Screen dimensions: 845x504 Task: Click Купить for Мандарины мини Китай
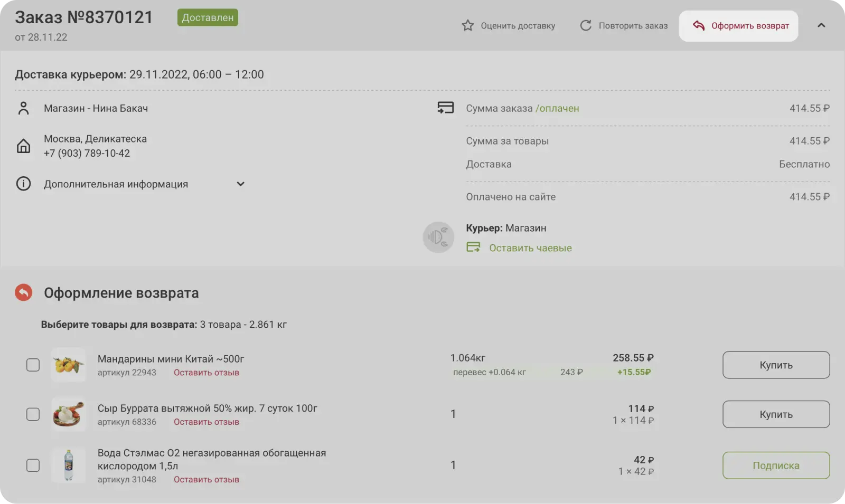click(776, 365)
